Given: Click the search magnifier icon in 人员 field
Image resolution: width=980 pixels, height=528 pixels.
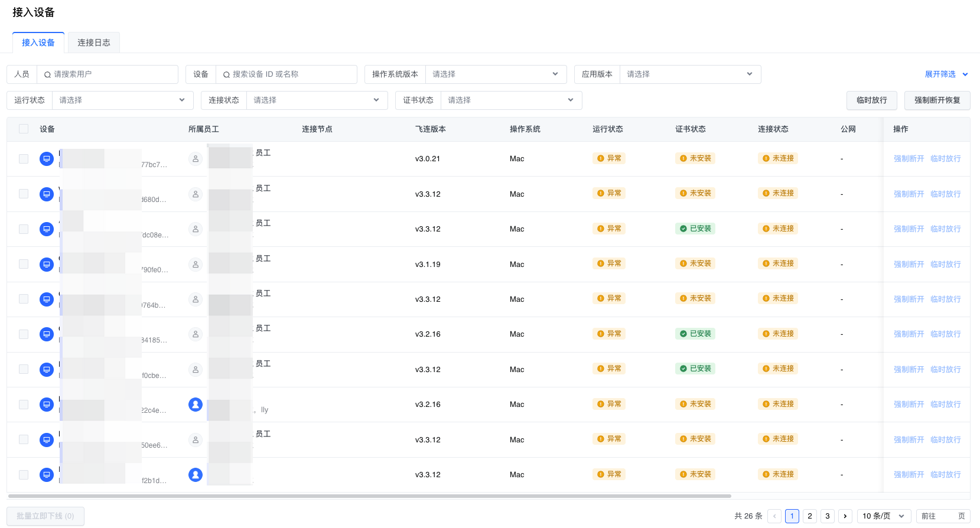Looking at the screenshot, I should coord(47,75).
